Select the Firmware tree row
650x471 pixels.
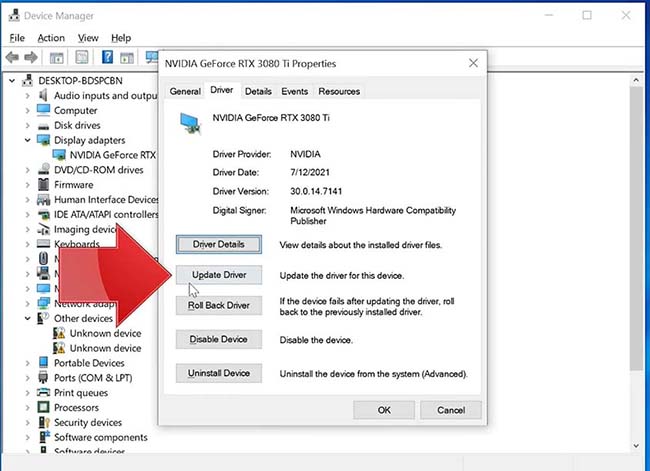[73, 185]
